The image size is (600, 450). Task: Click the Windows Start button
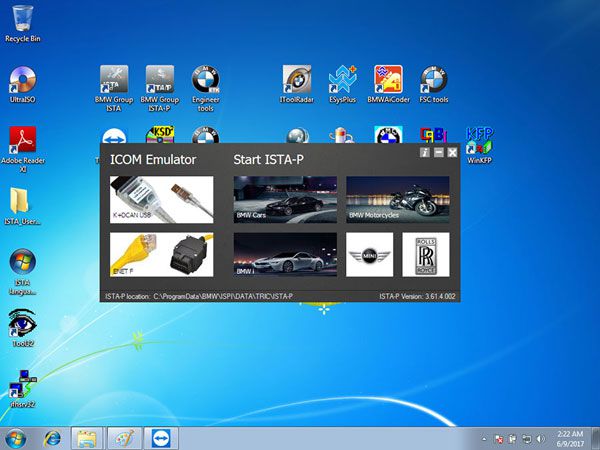click(x=16, y=439)
